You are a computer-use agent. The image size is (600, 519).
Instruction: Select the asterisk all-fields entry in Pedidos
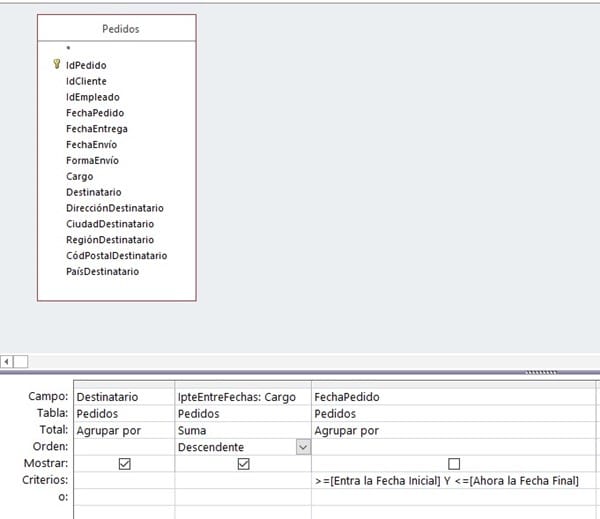tap(68, 49)
